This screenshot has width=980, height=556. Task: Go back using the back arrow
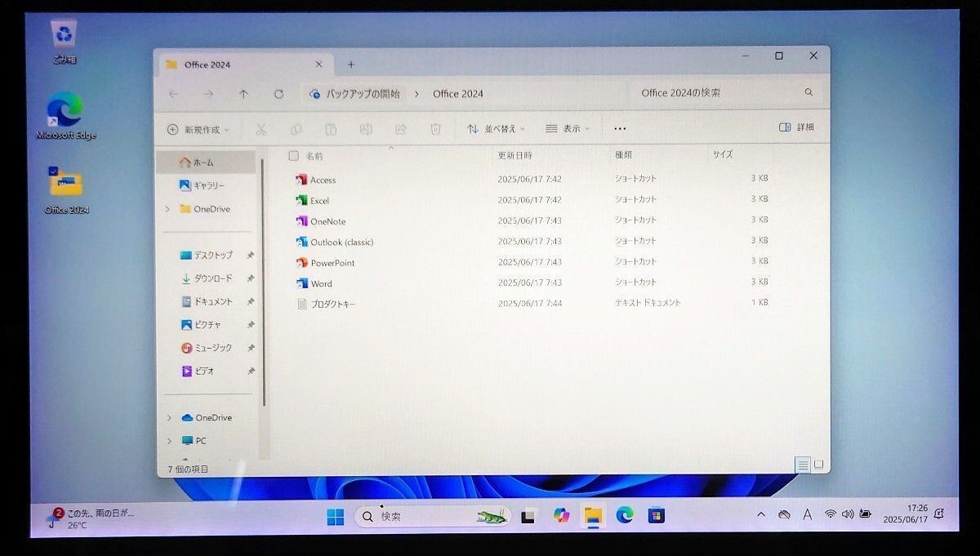tap(173, 94)
